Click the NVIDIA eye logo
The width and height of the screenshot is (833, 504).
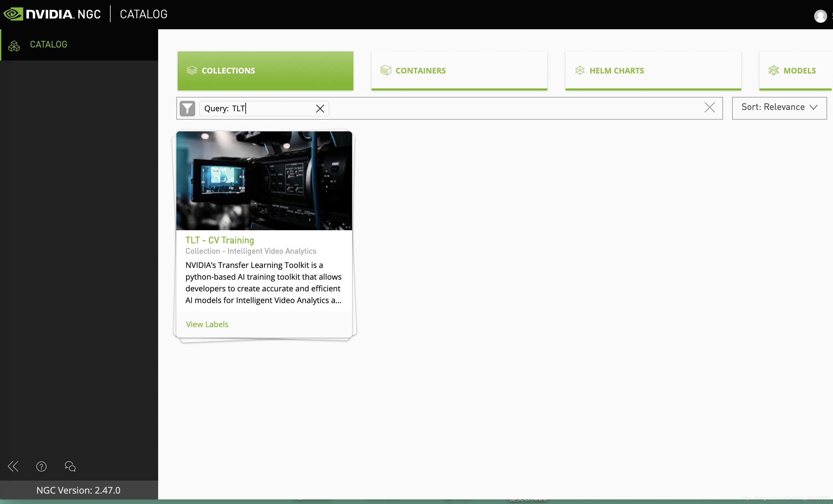click(x=13, y=14)
